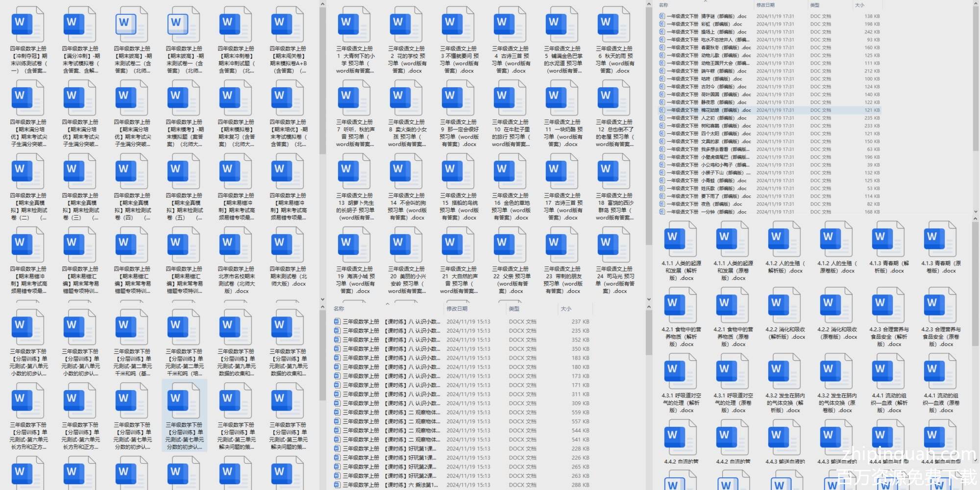Screen dimensions: 980x490
Task: Click scroll-up arrow of 四年级数学 icon pane
Action: 322,4
